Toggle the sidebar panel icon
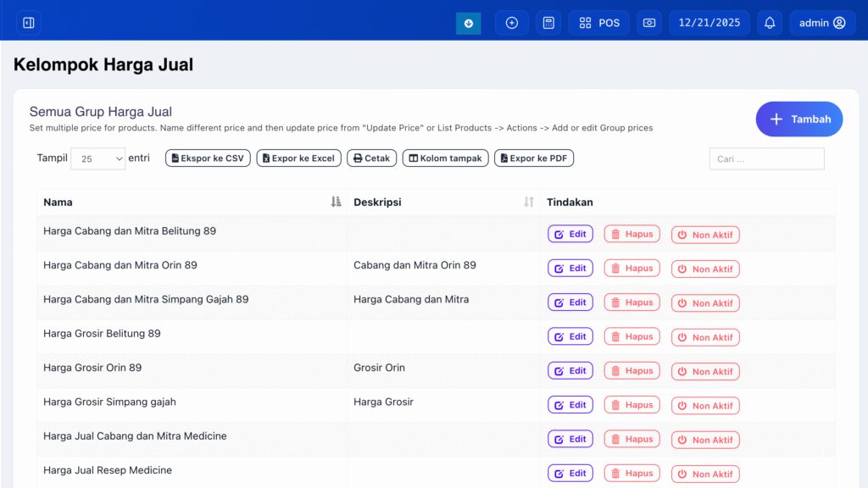Image resolution: width=868 pixels, height=488 pixels. 29,23
